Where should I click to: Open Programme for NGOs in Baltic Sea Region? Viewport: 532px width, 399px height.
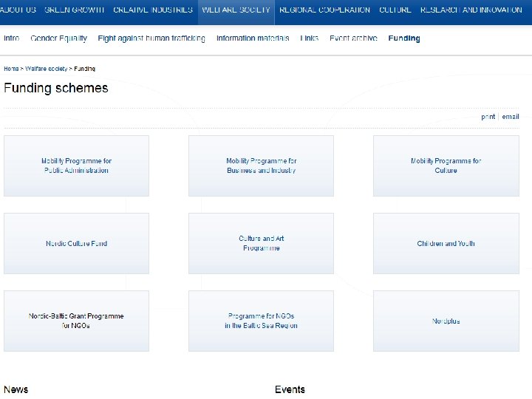[x=262, y=321]
